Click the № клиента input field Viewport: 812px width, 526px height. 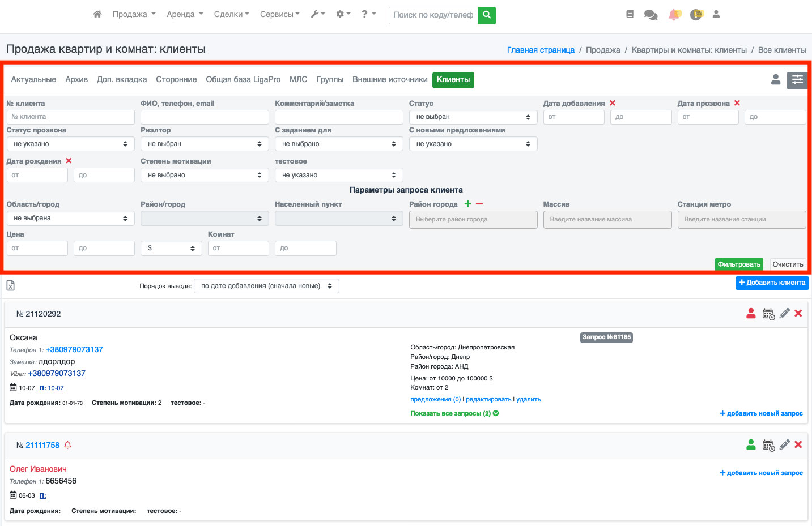[x=70, y=117]
